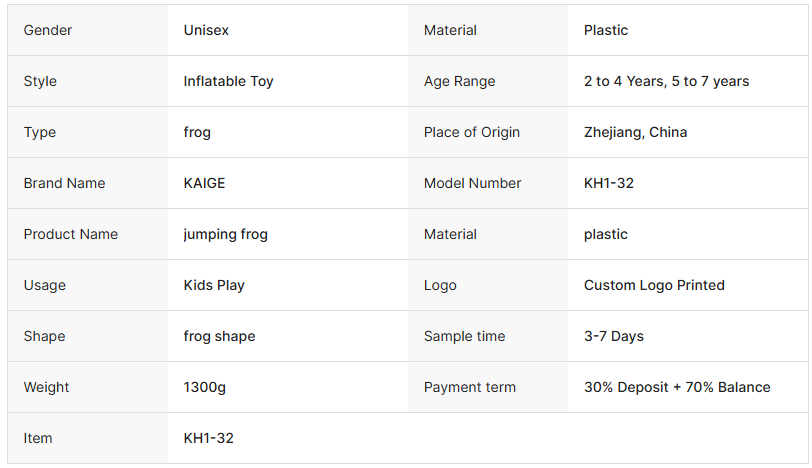The width and height of the screenshot is (812, 468).
Task: Select the Unisex value text
Action: tap(206, 30)
